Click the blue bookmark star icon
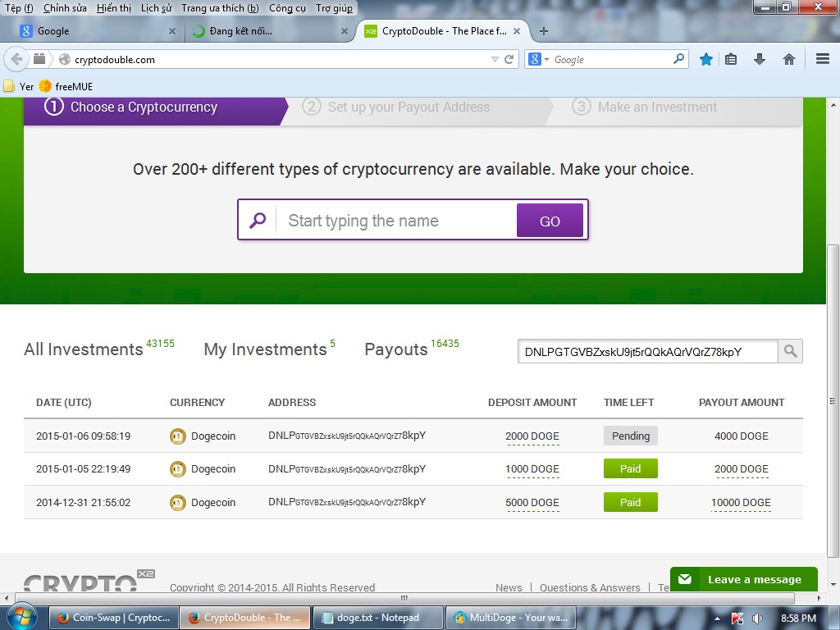 pyautogui.click(x=706, y=59)
